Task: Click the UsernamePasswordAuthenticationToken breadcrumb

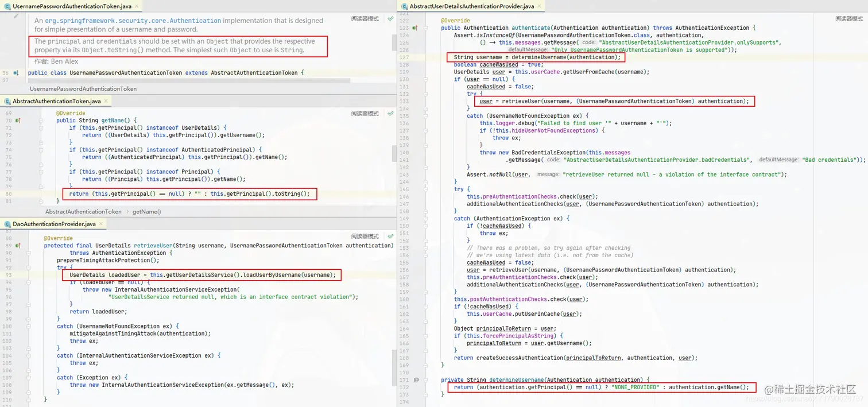Action: point(83,89)
